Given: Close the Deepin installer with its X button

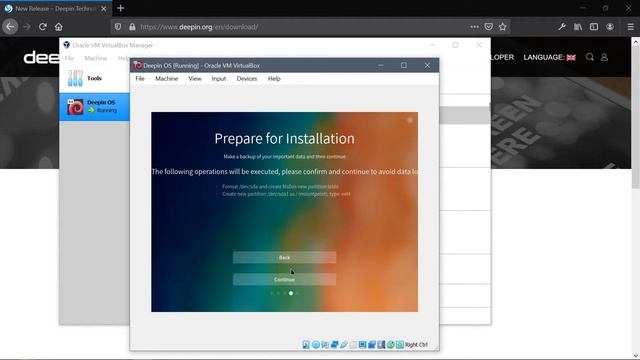Looking at the screenshot, I should tap(410, 120).
